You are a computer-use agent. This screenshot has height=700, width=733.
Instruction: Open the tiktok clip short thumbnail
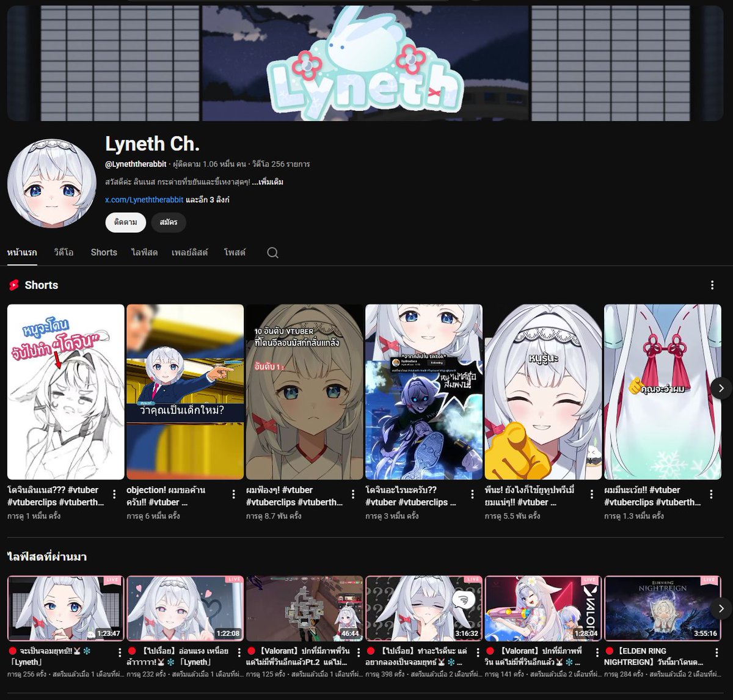[424, 392]
